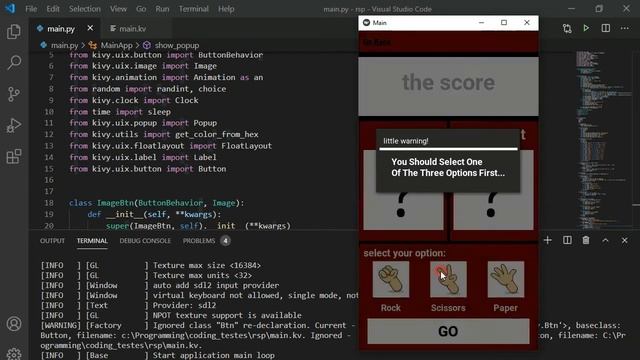The height and width of the screenshot is (360, 640).
Task: Maximize the Main Kivy window
Action: pos(504,23)
